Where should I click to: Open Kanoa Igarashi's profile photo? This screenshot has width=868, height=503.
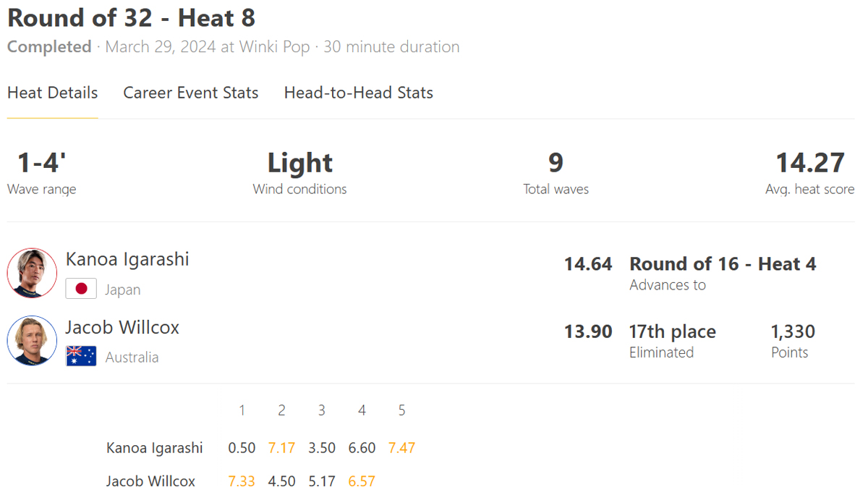click(x=32, y=273)
